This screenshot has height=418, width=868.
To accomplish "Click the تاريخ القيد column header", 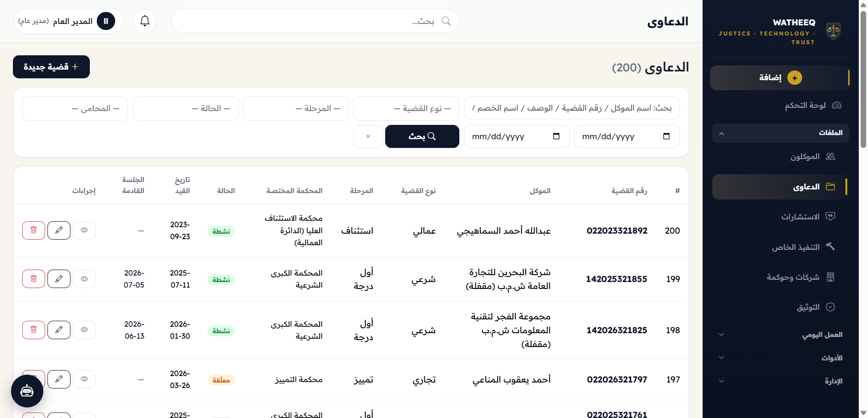I will pos(182,185).
